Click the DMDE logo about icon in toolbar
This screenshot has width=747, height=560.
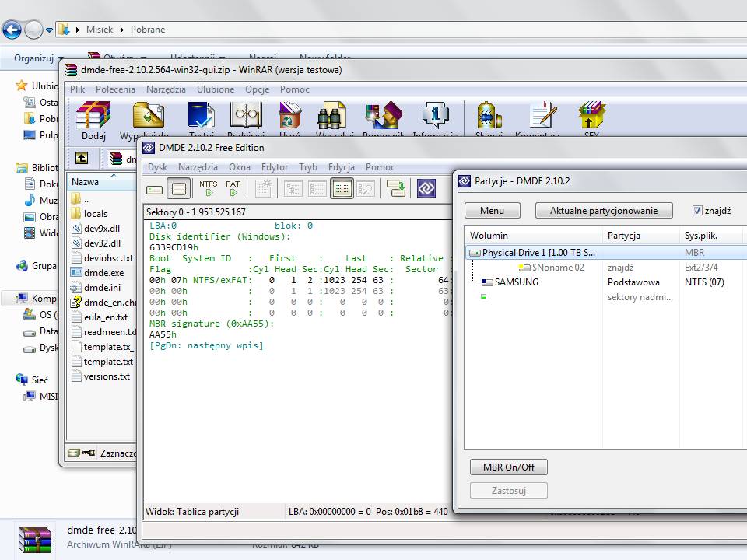pos(426,188)
